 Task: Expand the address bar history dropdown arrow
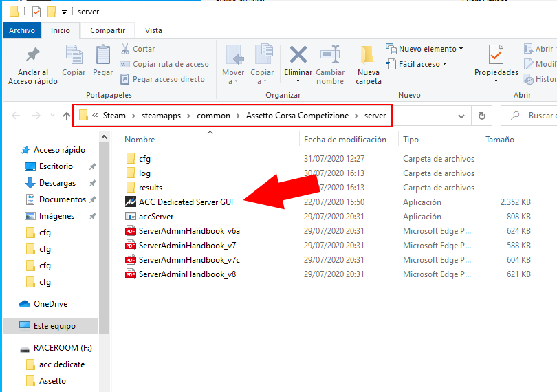coord(461,116)
